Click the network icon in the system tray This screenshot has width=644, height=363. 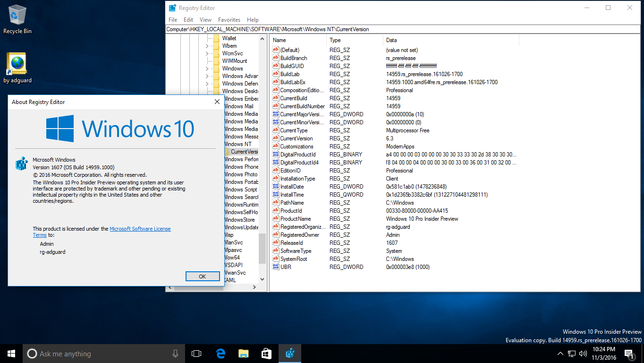pos(572,354)
